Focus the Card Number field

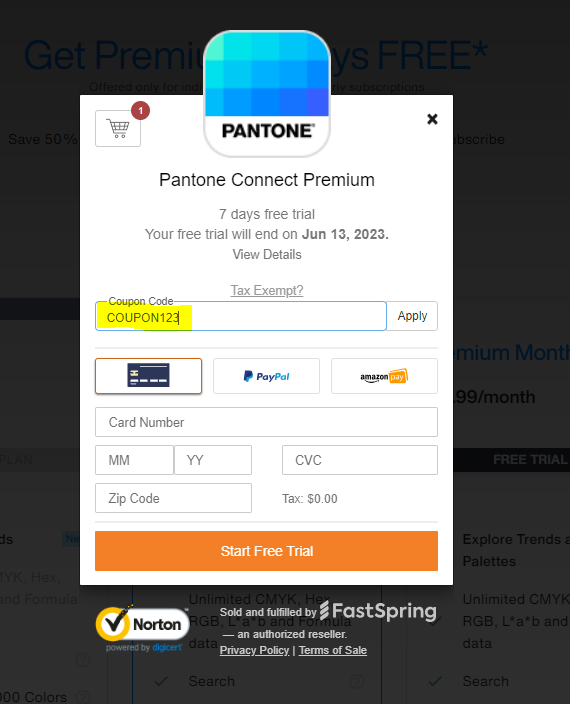[x=267, y=422]
